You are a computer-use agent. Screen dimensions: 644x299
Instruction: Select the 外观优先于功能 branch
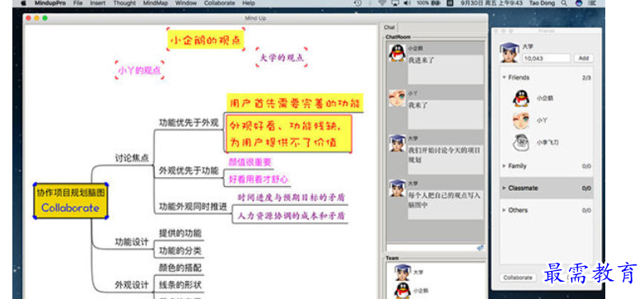coord(189,171)
